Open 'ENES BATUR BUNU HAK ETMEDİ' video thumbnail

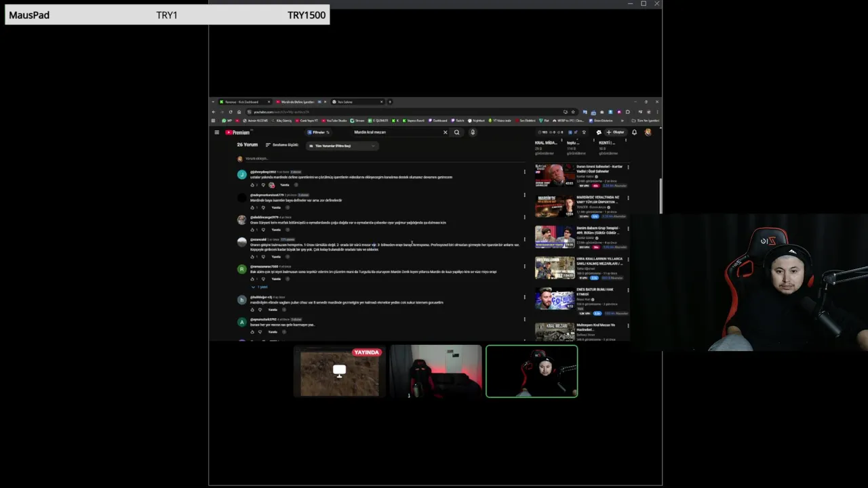555,299
